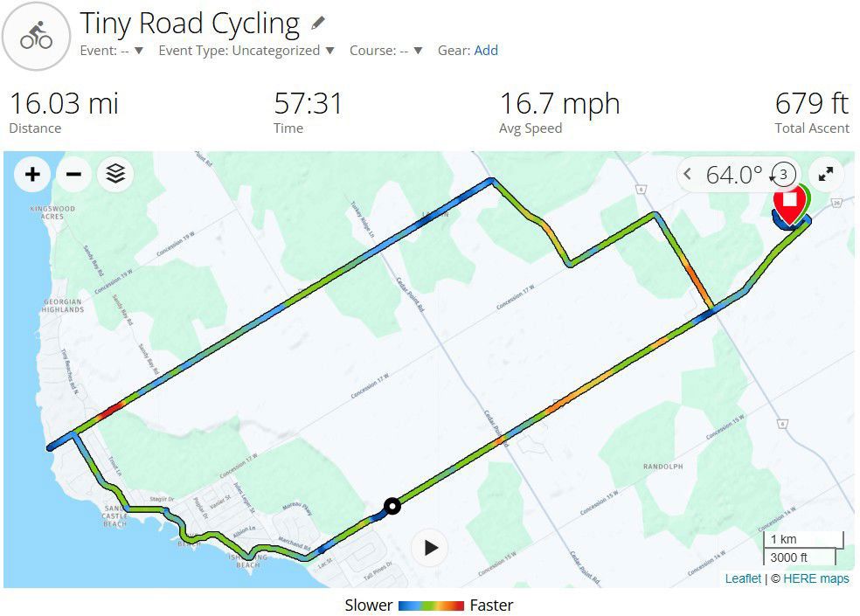Edit activity name with pencil icon

pos(318,23)
